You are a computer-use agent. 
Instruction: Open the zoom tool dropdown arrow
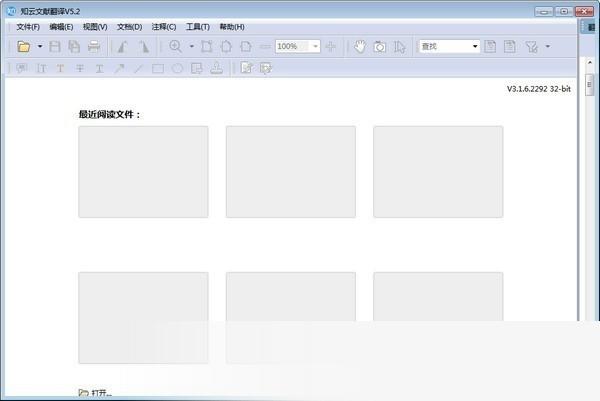click(192, 47)
